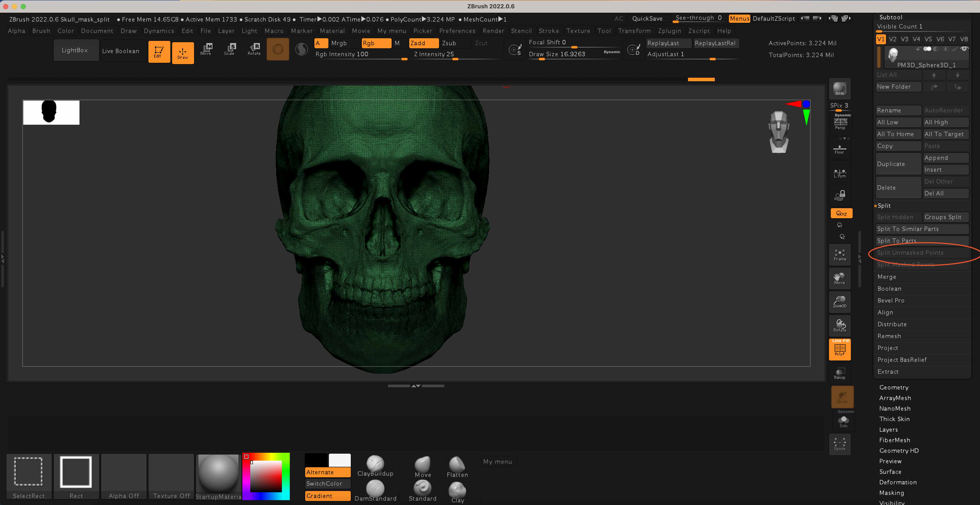
Task: Click the Frame view icon
Action: (x=840, y=255)
